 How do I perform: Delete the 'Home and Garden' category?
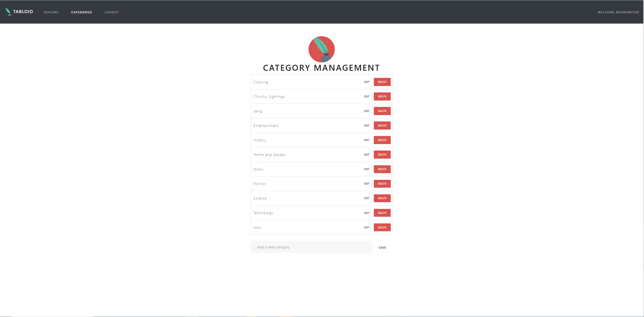tap(382, 154)
